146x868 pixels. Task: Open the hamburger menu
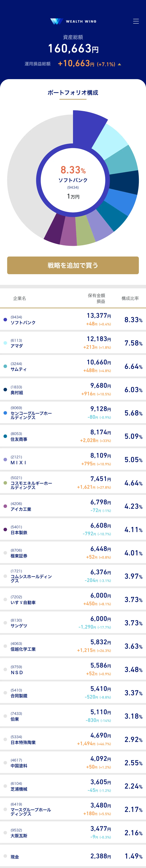[x=136, y=21]
